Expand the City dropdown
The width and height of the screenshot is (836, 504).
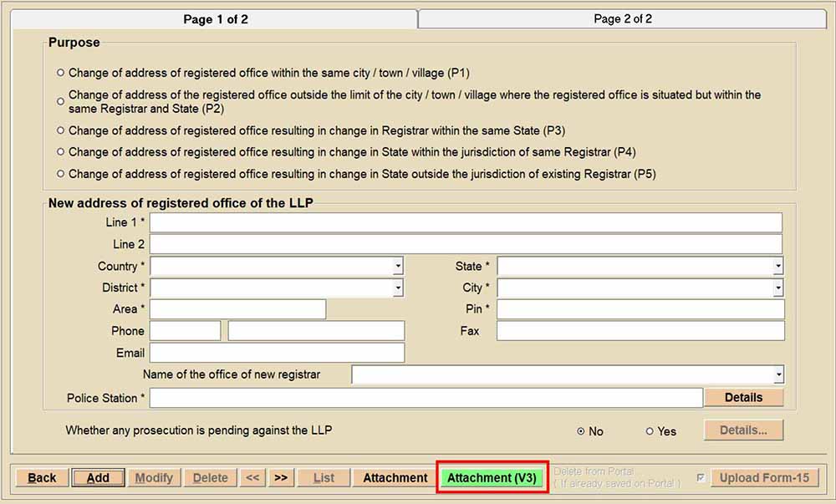click(777, 288)
